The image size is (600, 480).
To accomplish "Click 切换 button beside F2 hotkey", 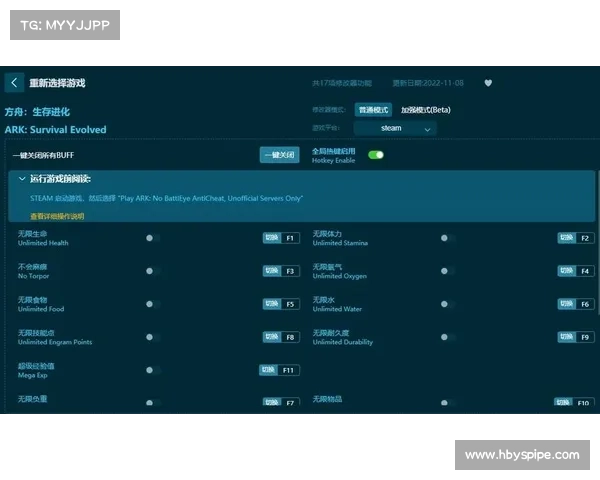I will [x=566, y=238].
